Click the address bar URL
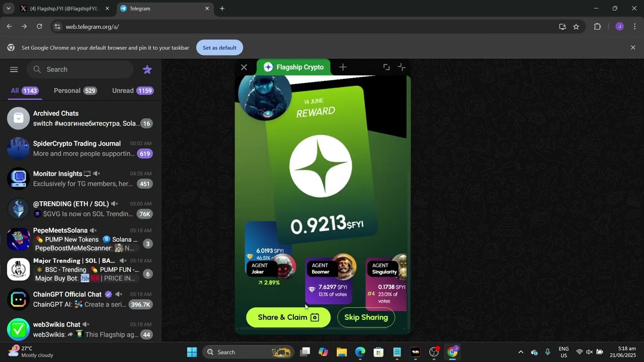 92,27
